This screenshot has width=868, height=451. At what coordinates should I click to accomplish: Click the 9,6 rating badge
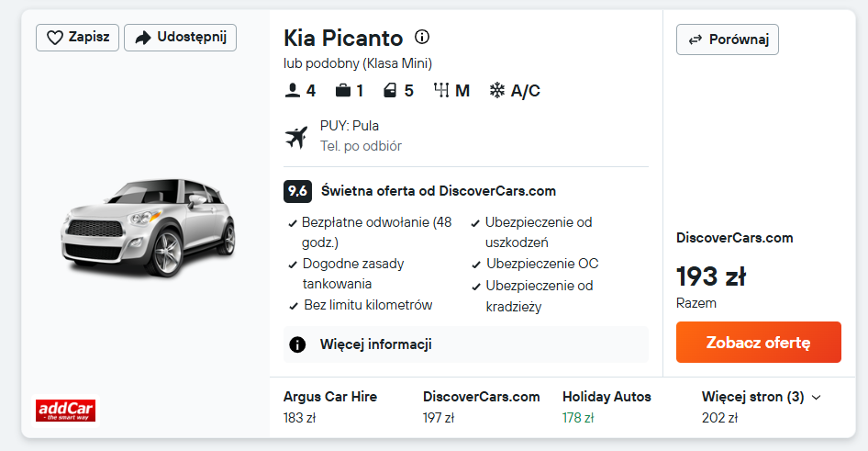point(297,191)
